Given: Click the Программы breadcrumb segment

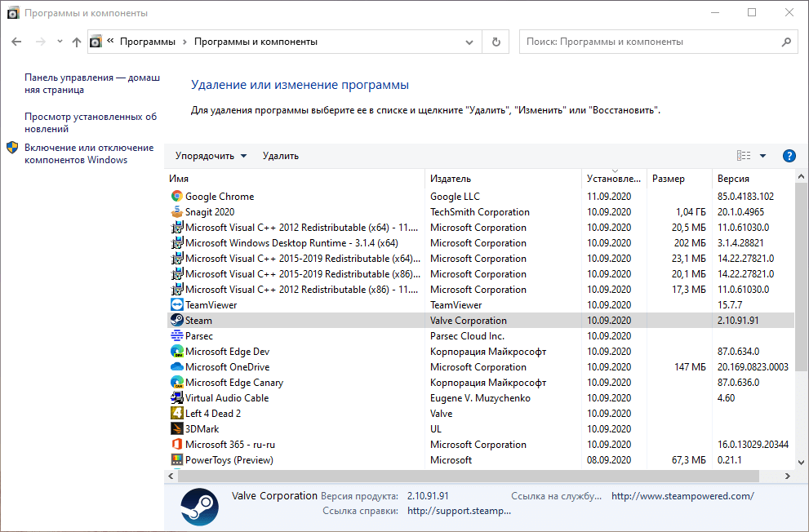Looking at the screenshot, I should pyautogui.click(x=148, y=42).
